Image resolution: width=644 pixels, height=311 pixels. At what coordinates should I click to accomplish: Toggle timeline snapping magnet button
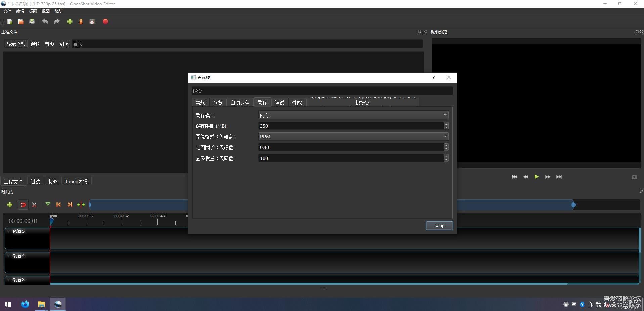tap(23, 205)
